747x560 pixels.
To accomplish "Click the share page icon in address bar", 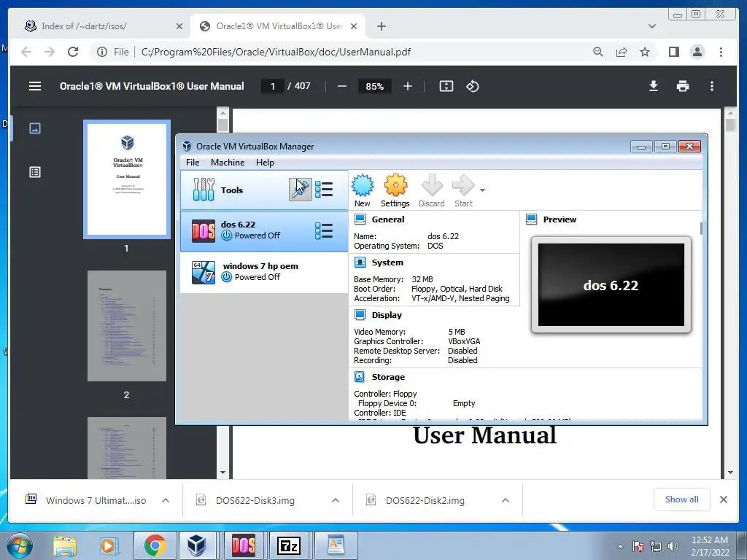I will pos(622,52).
